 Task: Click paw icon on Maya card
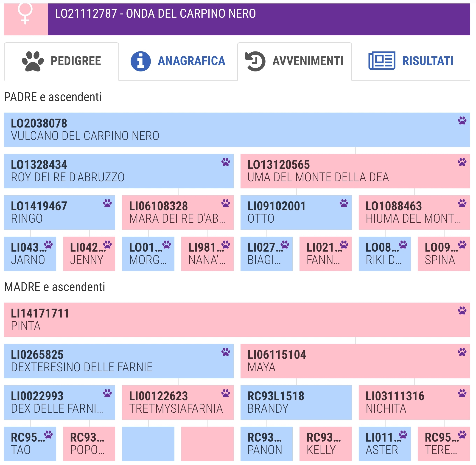[462, 352]
